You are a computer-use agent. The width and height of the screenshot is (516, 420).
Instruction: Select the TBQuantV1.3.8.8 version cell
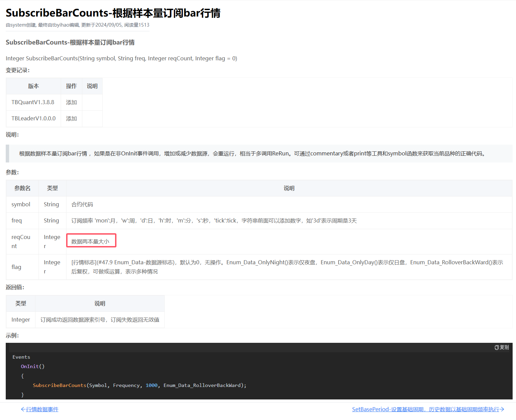pos(33,102)
